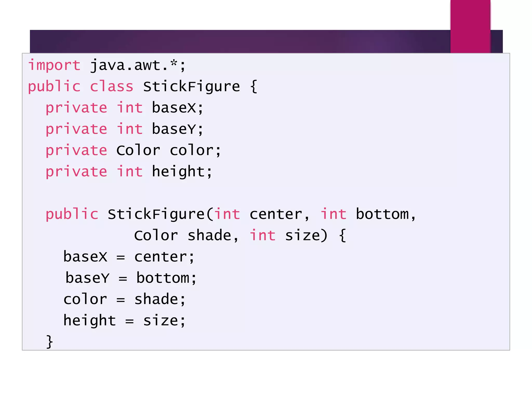Viewport: 532px width, 399px height.
Task: Click the 'Color shade, int size) {' line
Action: tap(240, 236)
